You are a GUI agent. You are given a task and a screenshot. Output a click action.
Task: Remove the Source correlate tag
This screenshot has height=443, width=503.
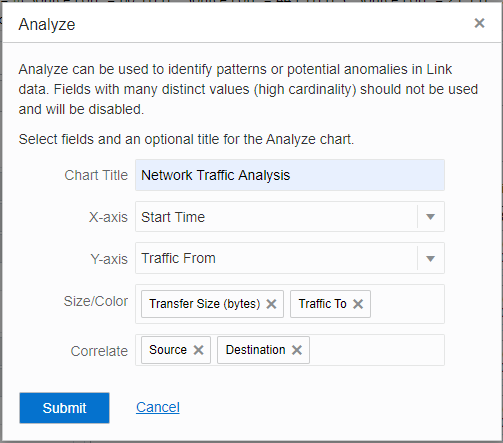(198, 350)
